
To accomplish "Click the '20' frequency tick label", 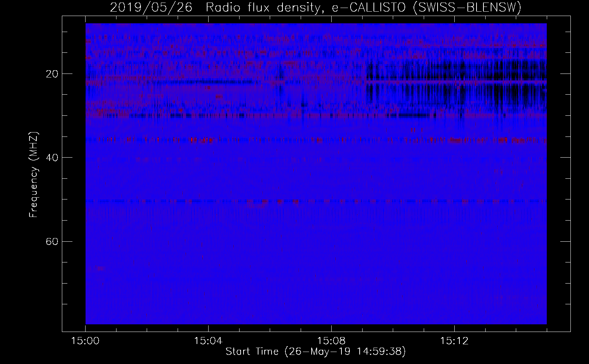I will click(52, 74).
